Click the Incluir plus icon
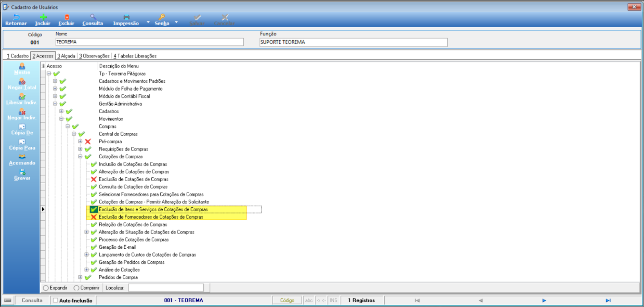 tap(43, 17)
